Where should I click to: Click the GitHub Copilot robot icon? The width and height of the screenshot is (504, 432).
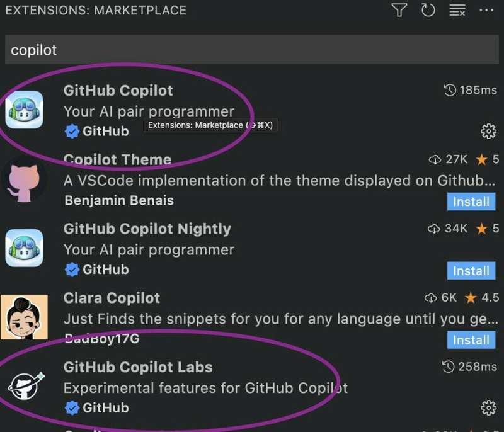point(25,110)
